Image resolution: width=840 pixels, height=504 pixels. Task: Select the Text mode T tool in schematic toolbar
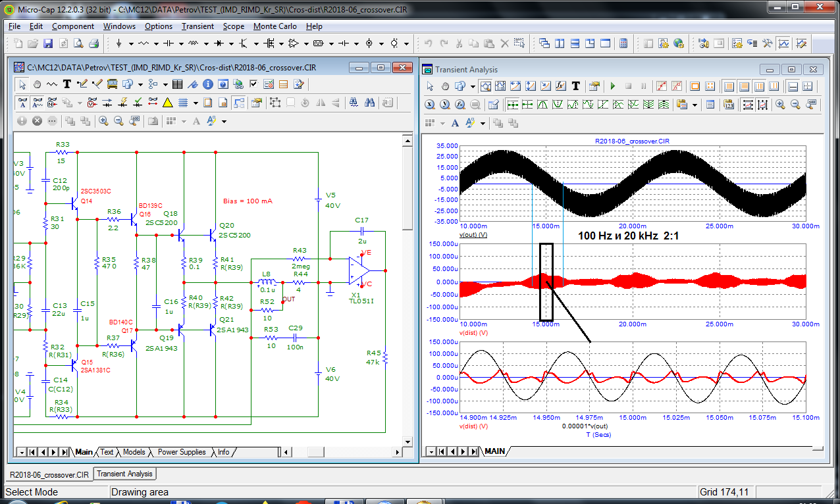click(66, 84)
